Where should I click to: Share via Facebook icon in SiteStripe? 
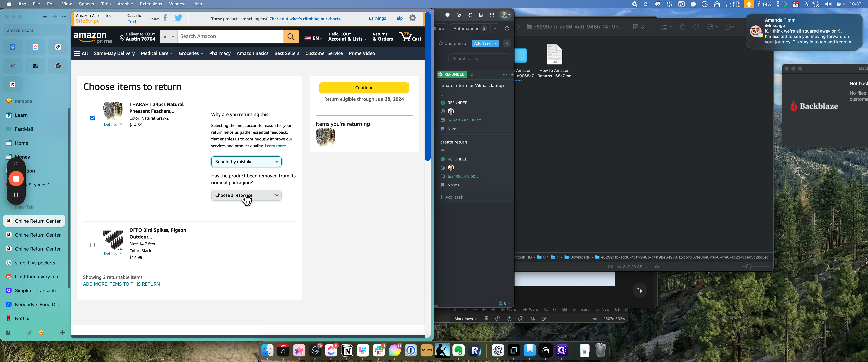(x=165, y=18)
